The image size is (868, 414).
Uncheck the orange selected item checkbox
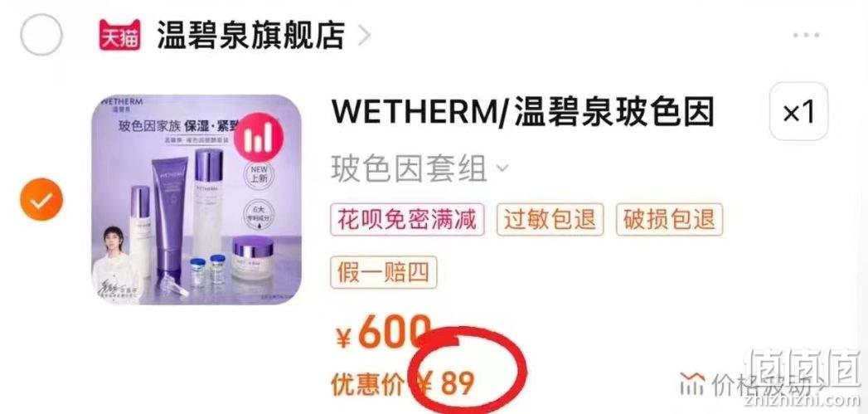(41, 199)
